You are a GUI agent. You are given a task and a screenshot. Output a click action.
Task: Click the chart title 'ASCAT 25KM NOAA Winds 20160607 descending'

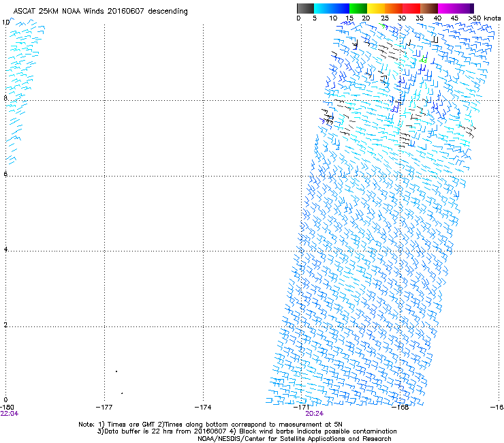click(x=100, y=12)
